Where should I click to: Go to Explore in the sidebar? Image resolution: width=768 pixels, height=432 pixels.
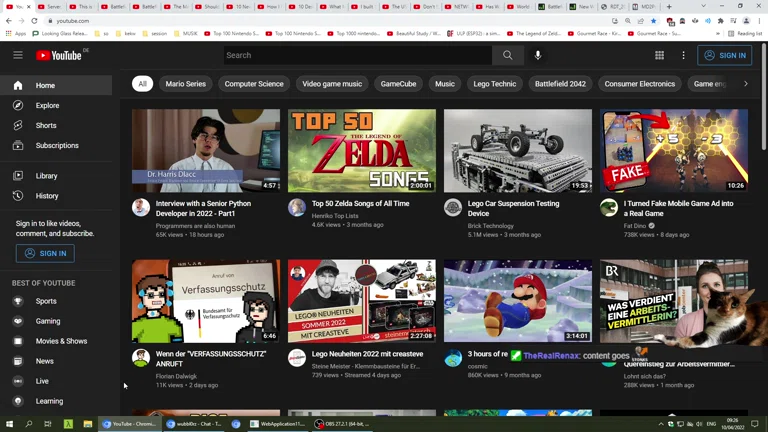coord(47,105)
